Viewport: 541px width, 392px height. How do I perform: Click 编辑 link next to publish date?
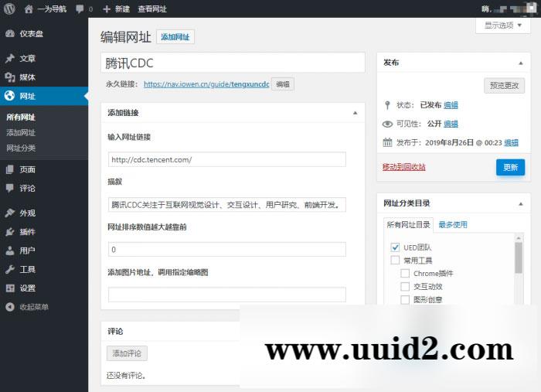click(x=512, y=142)
